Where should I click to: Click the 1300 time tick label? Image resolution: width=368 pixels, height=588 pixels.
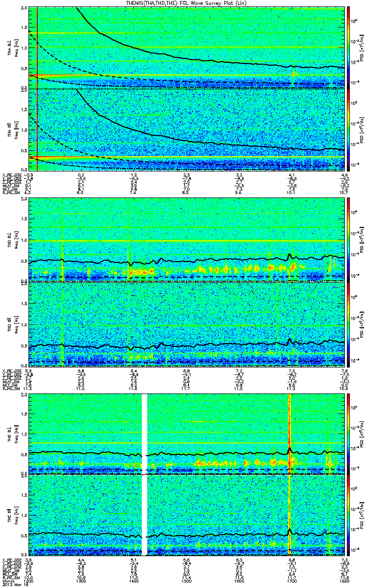(x=81, y=581)
